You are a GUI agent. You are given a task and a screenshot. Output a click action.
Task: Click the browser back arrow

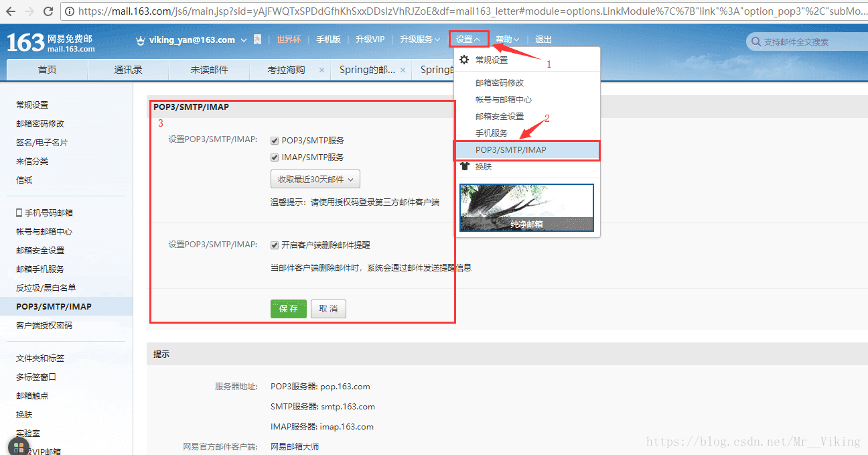(x=10, y=11)
